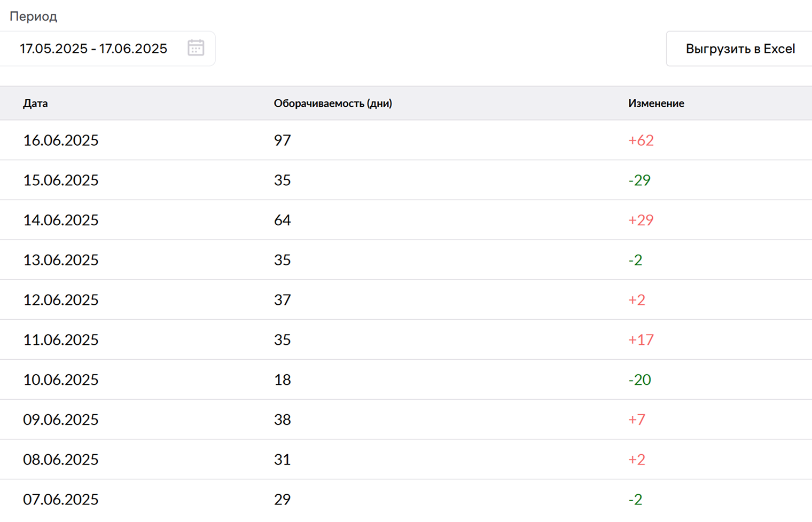Viewport: 812px width, 522px height.
Task: Click the Выгрузить в Excel button
Action: 740,49
